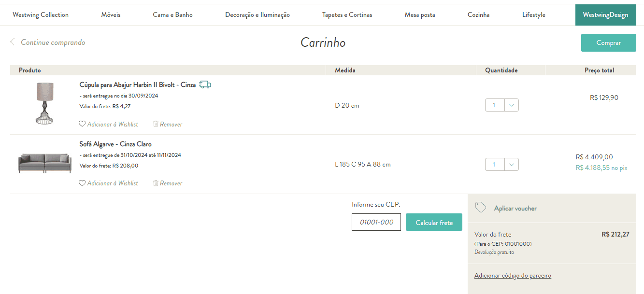Click the Produto column header
This screenshot has width=644, height=294.
coord(30,70)
